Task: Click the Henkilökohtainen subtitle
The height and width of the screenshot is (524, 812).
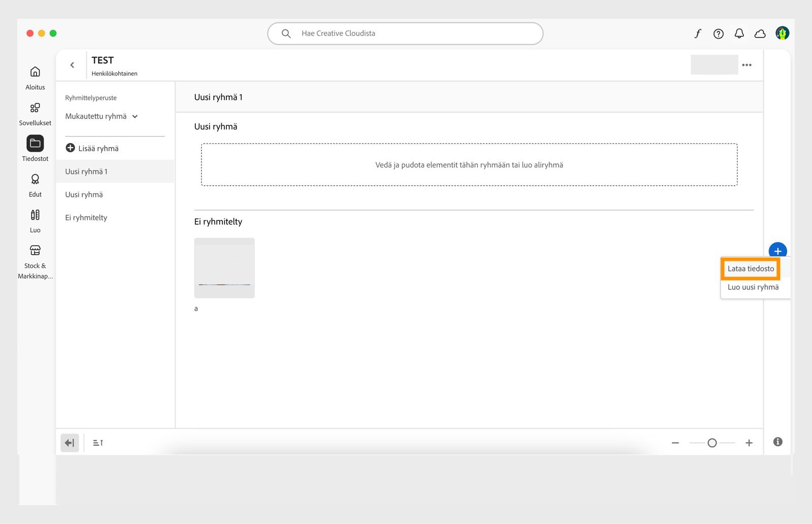Action: tap(114, 74)
